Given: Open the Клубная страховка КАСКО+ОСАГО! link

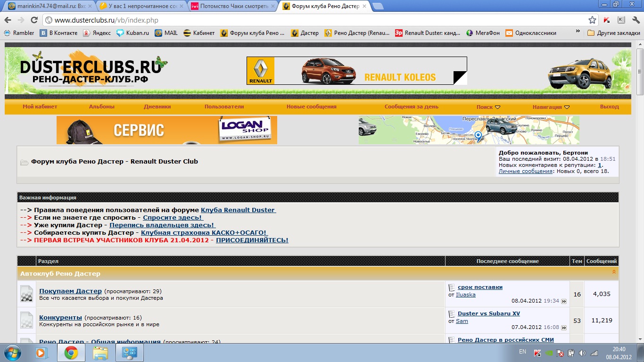Looking at the screenshot, I should point(204,232).
